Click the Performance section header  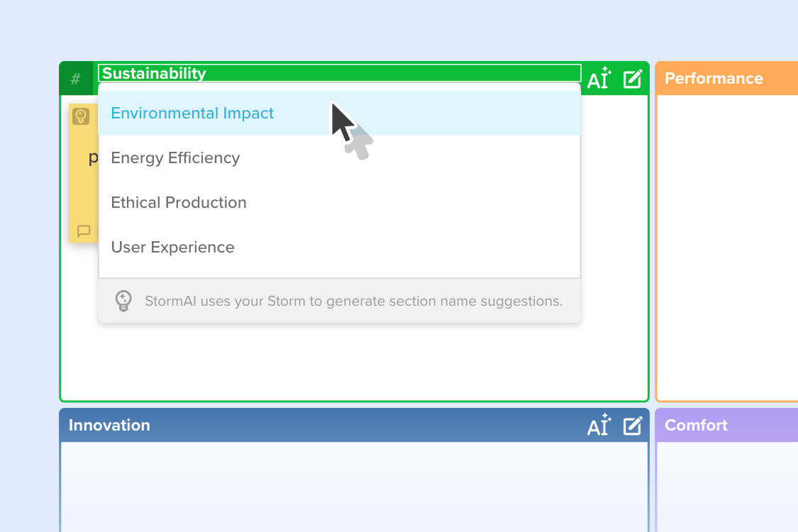tap(726, 79)
